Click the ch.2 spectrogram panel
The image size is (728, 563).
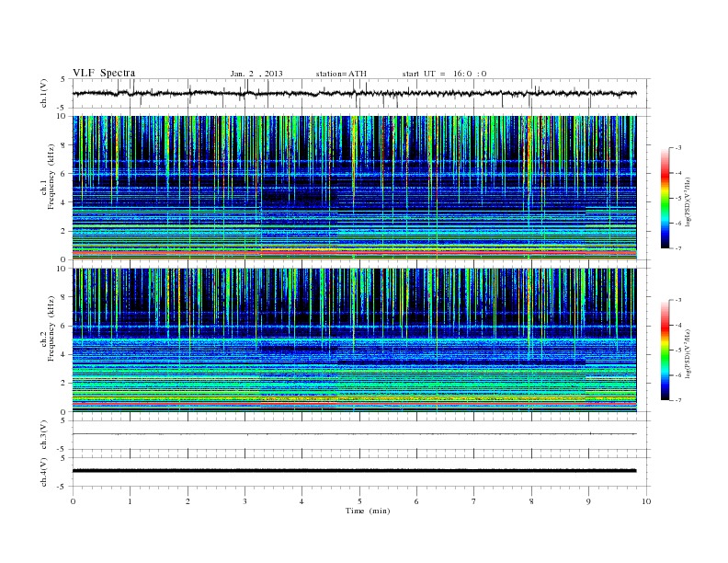(x=354, y=340)
